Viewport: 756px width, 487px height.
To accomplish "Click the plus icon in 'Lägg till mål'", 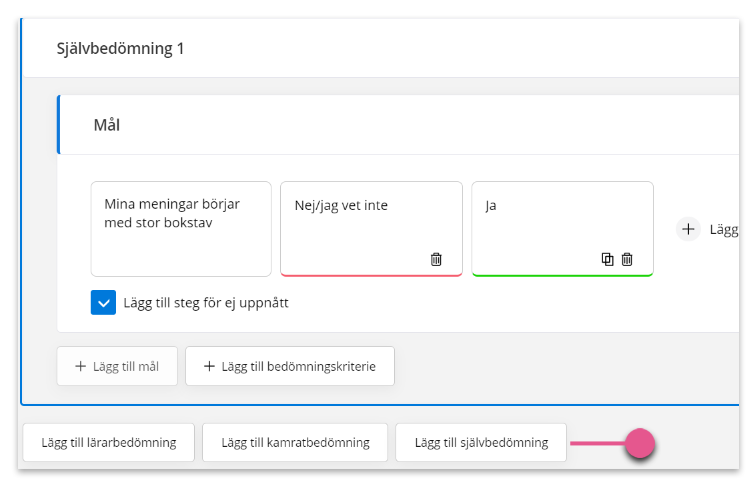I will point(81,366).
